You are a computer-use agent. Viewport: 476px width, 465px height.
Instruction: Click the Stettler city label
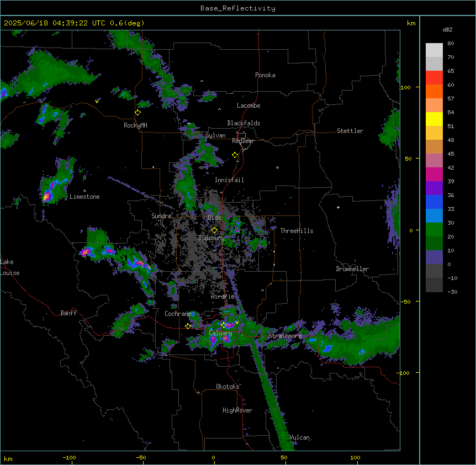click(350, 131)
